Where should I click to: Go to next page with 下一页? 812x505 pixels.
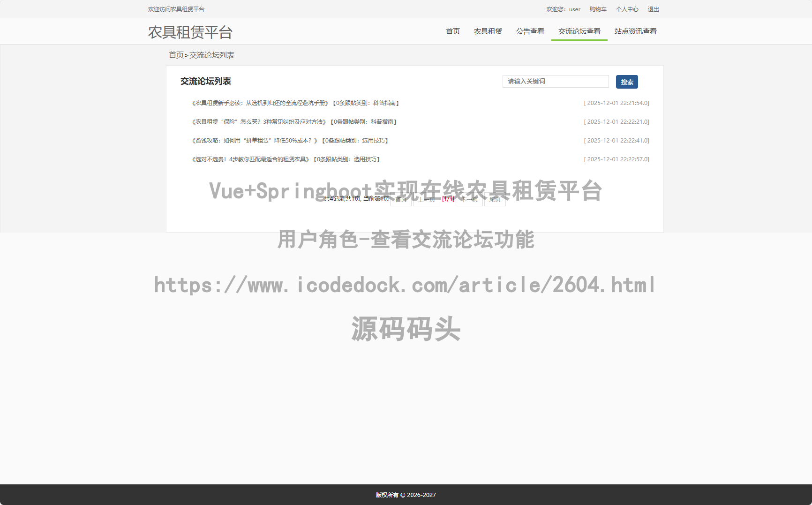[469, 200]
